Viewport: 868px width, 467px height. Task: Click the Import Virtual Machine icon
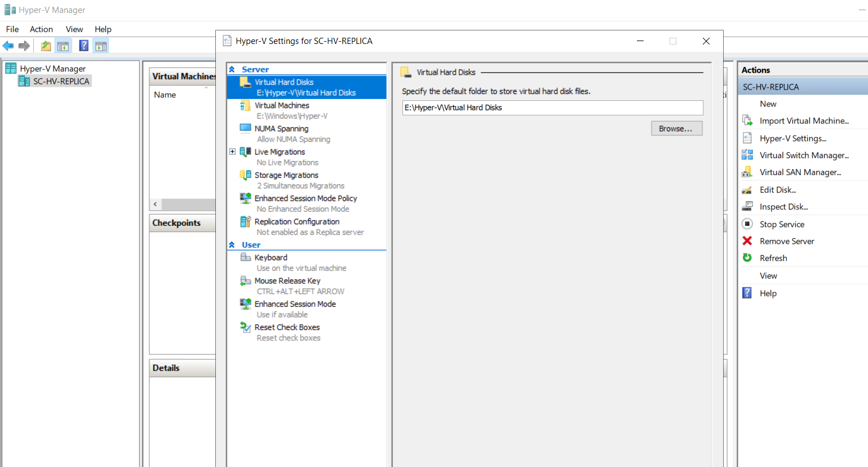tap(747, 121)
